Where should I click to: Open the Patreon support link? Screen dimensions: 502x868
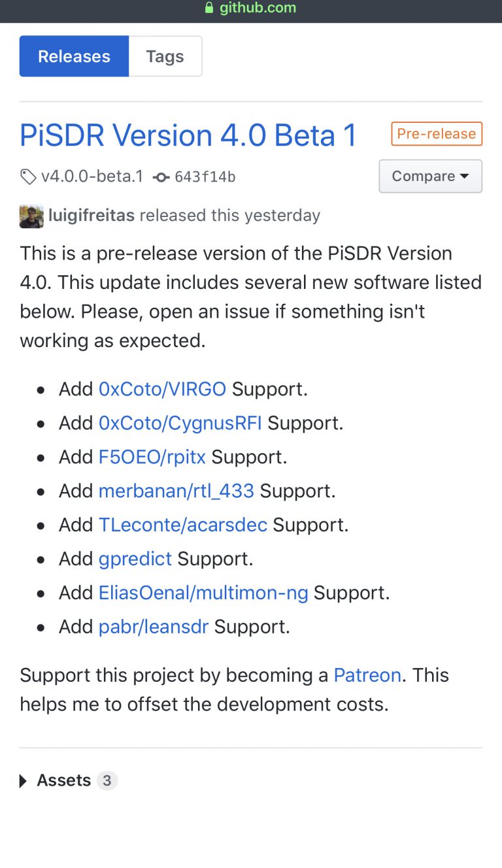pyautogui.click(x=367, y=675)
